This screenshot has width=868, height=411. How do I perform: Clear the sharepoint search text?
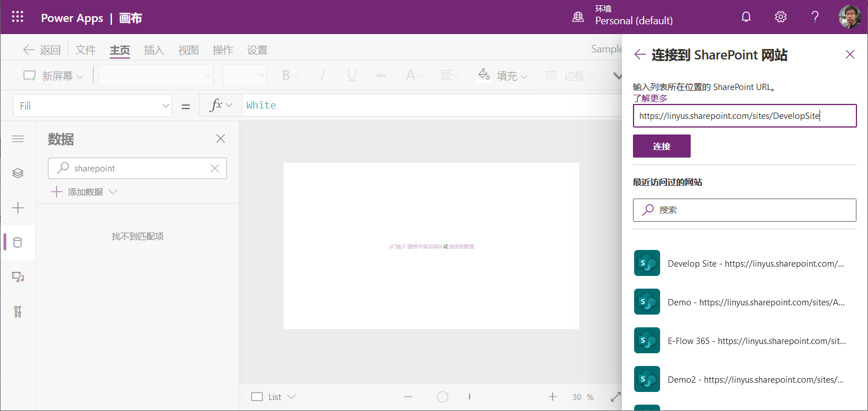[x=215, y=168]
